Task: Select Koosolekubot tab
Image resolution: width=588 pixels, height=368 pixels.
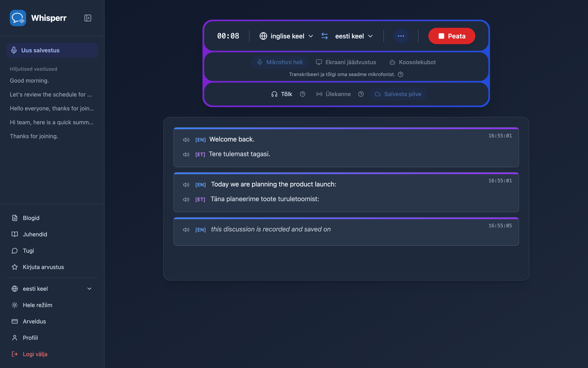Action: pyautogui.click(x=413, y=62)
